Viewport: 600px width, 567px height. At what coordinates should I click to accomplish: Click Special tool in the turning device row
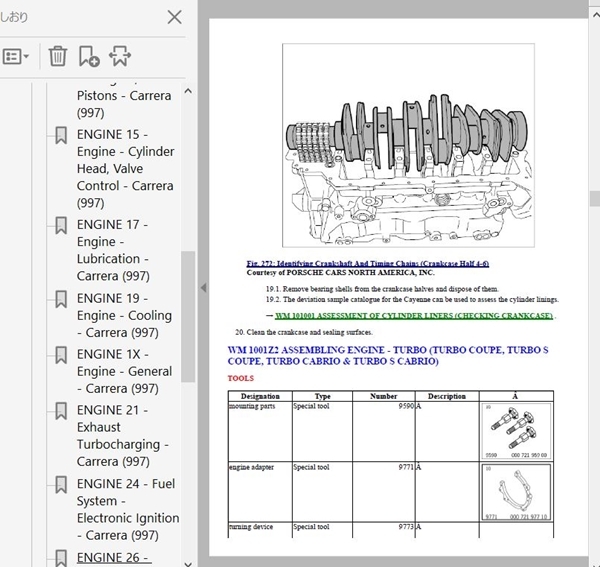click(x=311, y=527)
